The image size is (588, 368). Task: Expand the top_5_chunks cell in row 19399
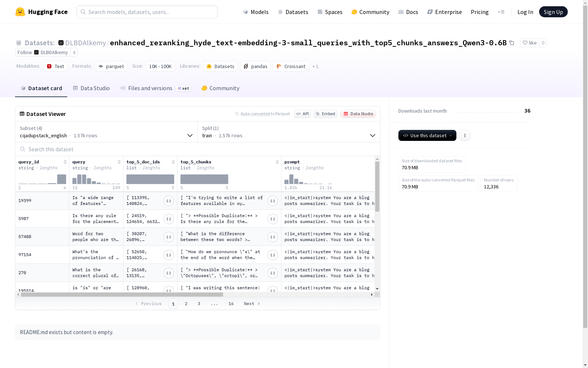(273, 201)
